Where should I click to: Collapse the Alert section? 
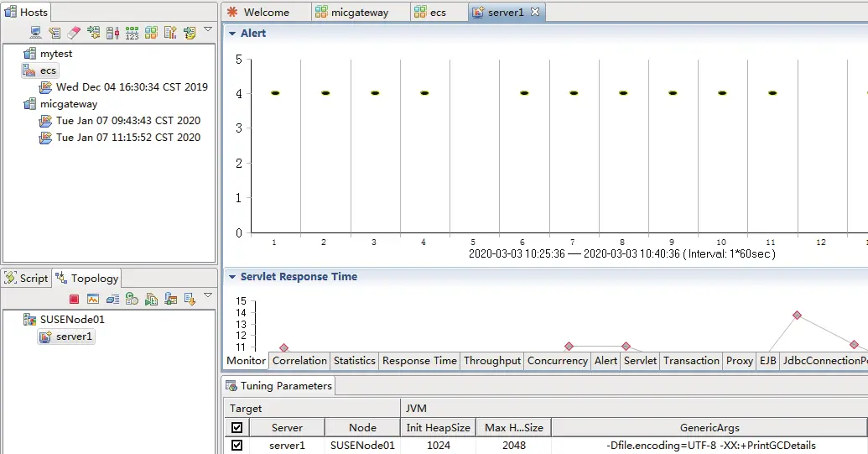click(232, 34)
